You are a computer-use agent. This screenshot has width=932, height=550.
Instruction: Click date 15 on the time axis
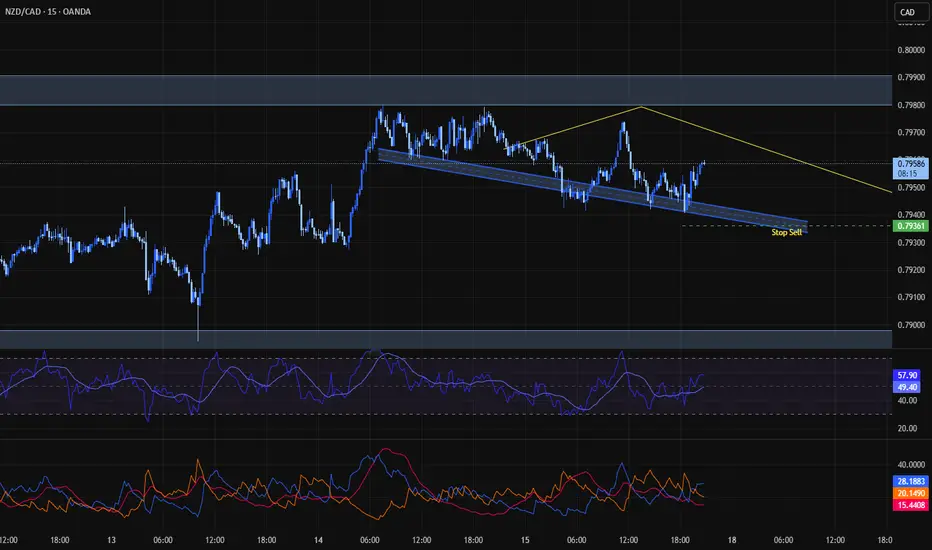(x=525, y=540)
